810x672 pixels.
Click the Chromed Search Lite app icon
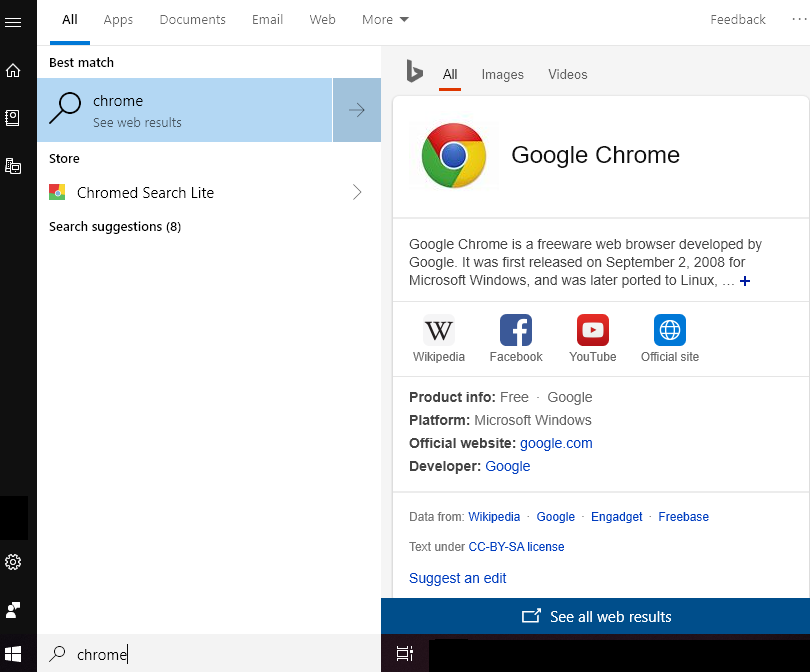(57, 192)
